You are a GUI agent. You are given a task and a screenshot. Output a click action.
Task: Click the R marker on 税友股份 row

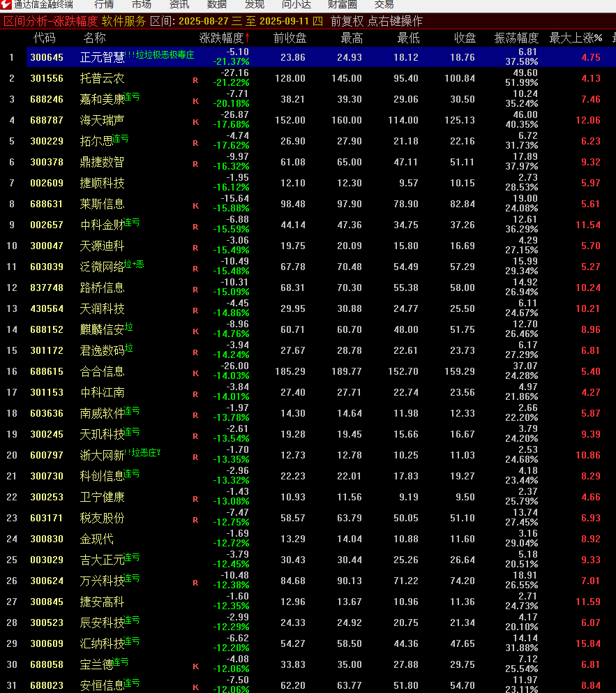[x=195, y=520]
